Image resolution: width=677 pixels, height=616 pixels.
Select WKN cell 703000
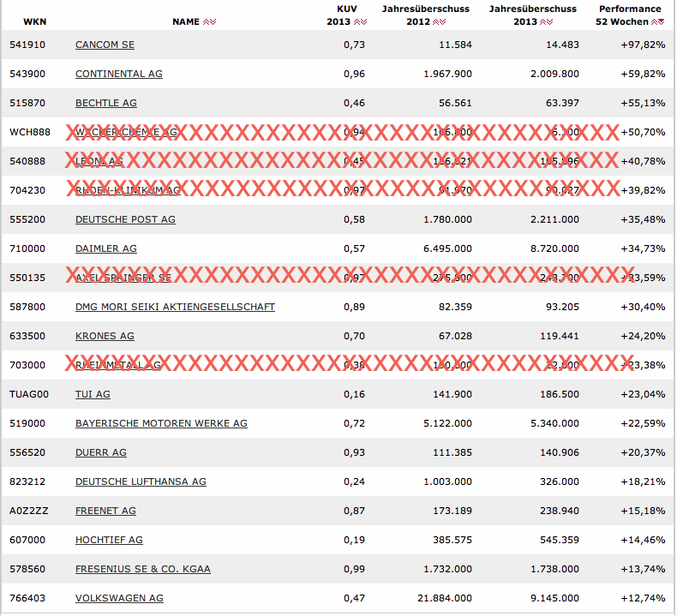tap(27, 365)
